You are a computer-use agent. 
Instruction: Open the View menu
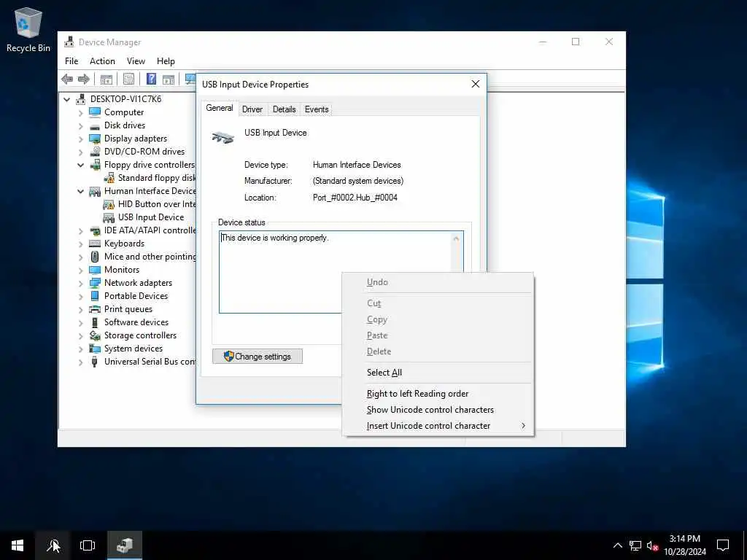click(136, 61)
